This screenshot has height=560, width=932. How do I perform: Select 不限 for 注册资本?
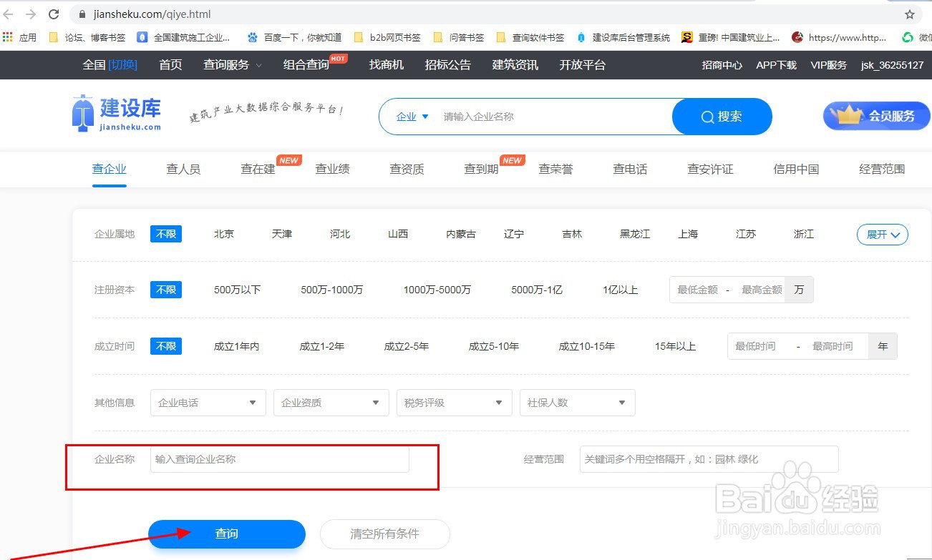[x=166, y=290]
